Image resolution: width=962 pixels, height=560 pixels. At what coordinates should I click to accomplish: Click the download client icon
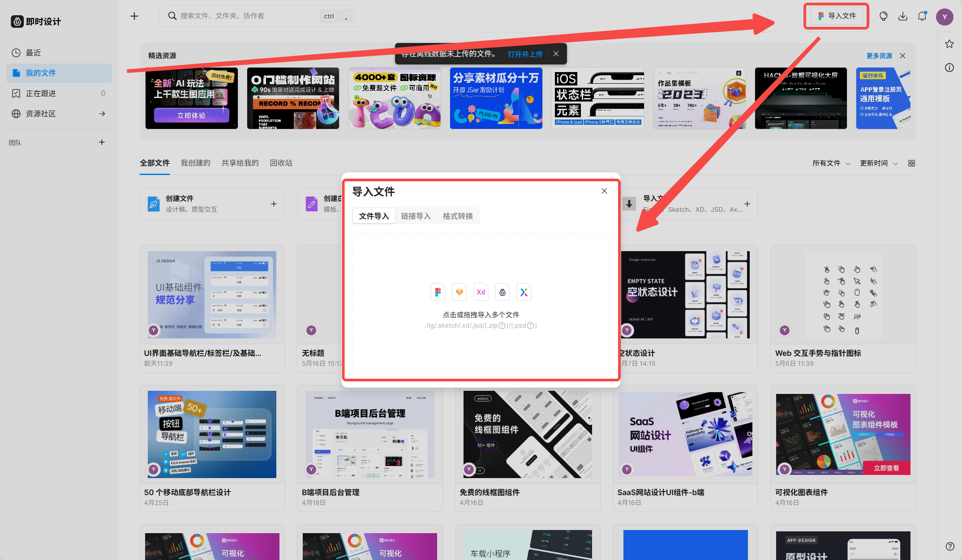pos(903,16)
